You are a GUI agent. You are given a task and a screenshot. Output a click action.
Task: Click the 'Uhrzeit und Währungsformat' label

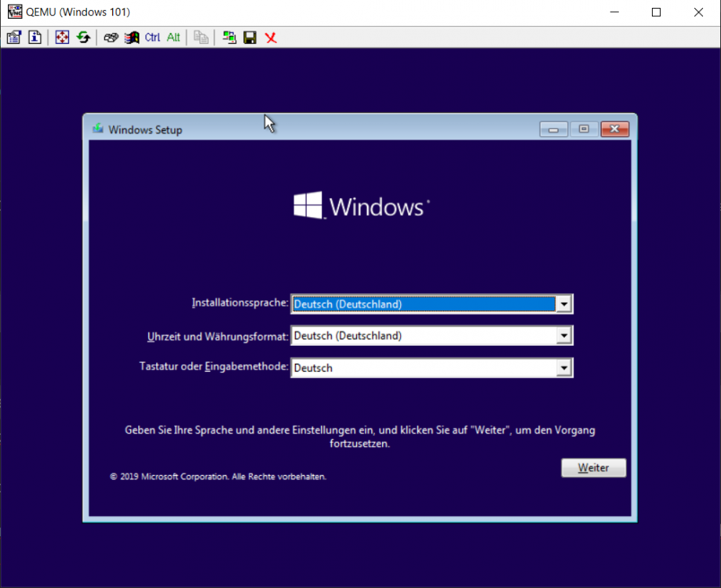pyautogui.click(x=218, y=336)
